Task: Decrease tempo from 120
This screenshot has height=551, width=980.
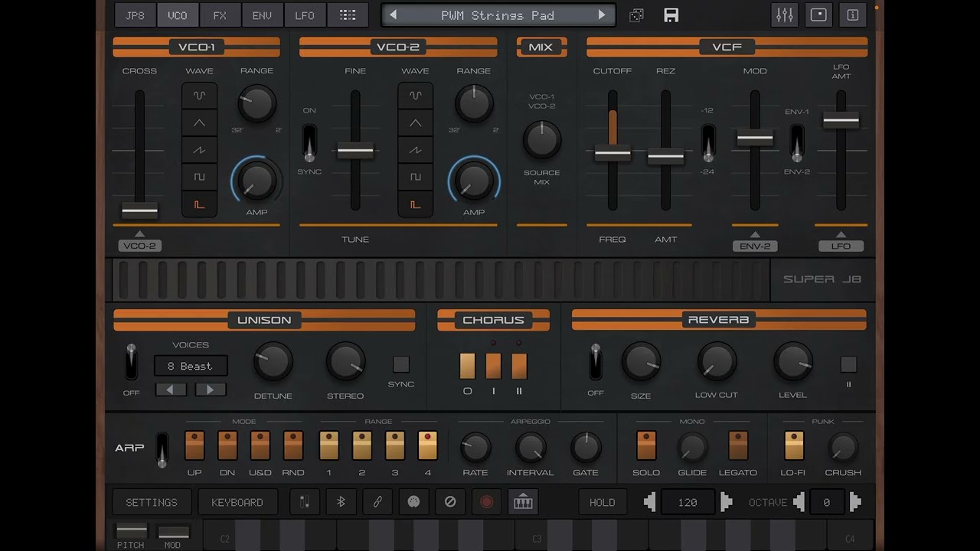Action: click(650, 502)
